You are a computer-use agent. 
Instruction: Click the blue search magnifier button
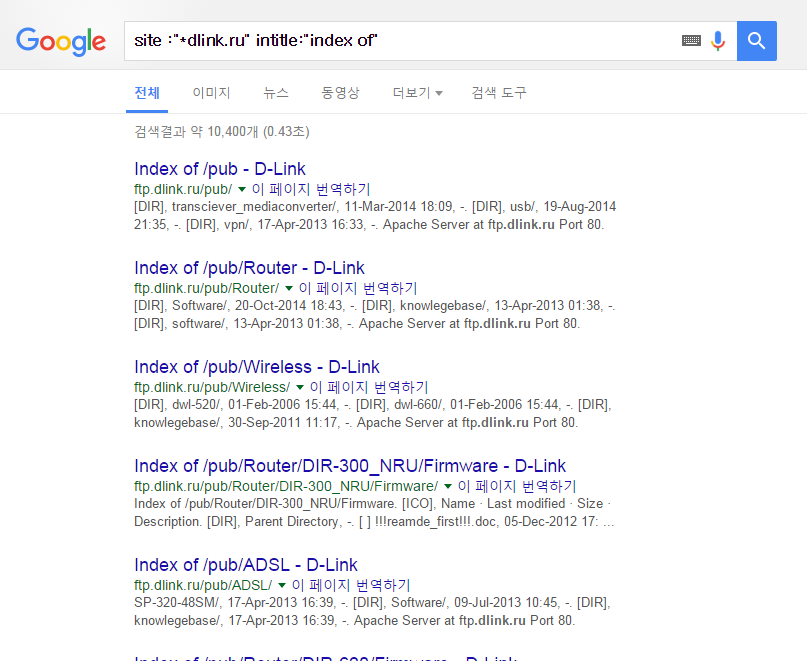point(757,41)
